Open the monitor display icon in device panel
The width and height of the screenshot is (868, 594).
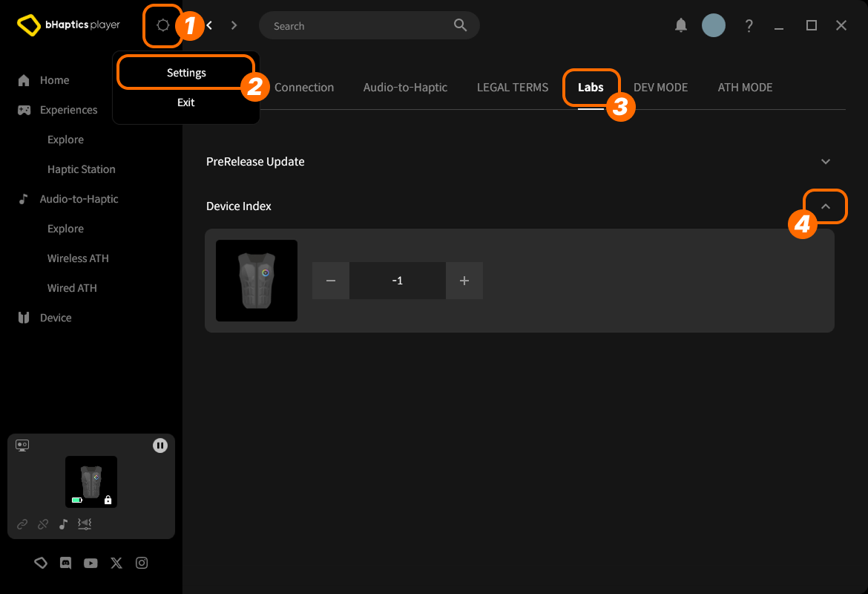(22, 446)
